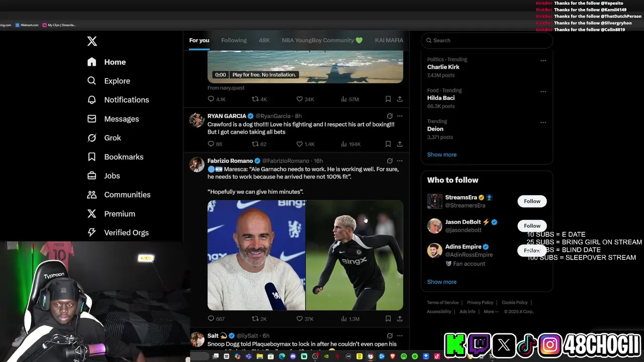This screenshot has height=362, width=644.
Task: Switch to the 48K tab
Action: tap(264, 40)
